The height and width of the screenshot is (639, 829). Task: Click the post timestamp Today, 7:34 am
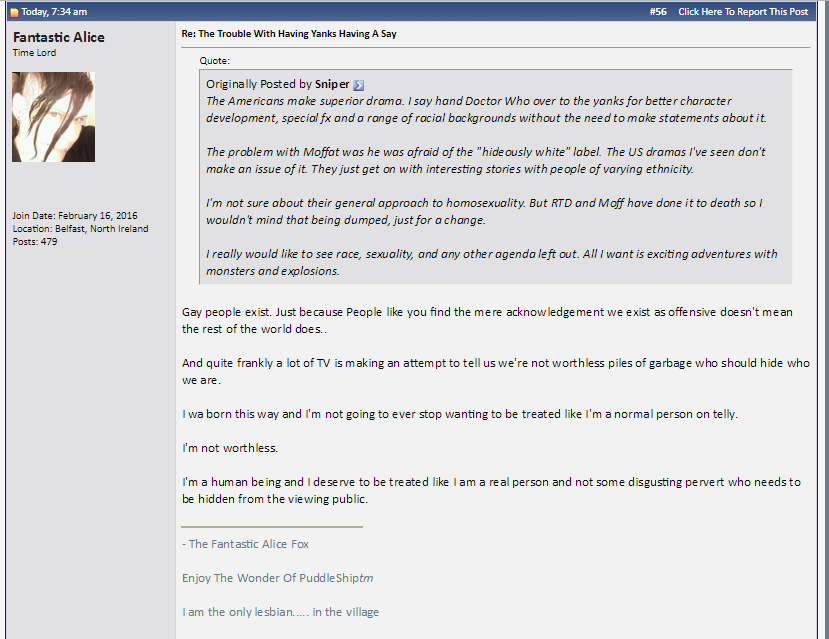tap(54, 12)
